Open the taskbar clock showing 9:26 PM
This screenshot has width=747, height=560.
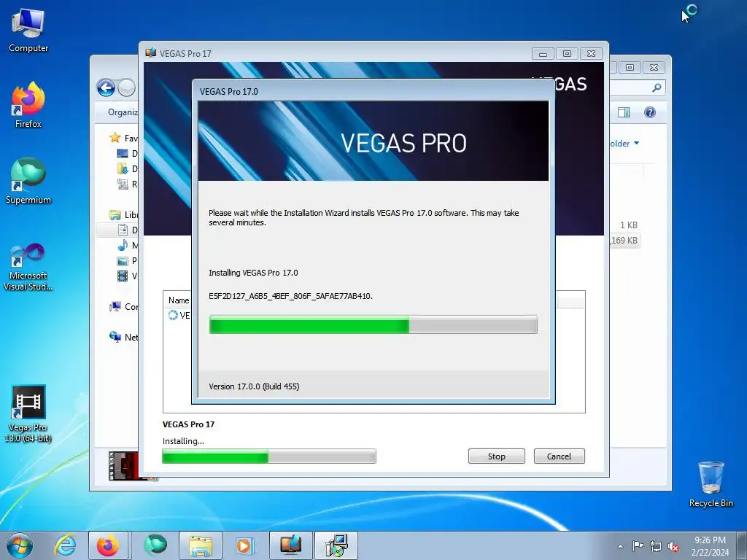click(x=710, y=546)
